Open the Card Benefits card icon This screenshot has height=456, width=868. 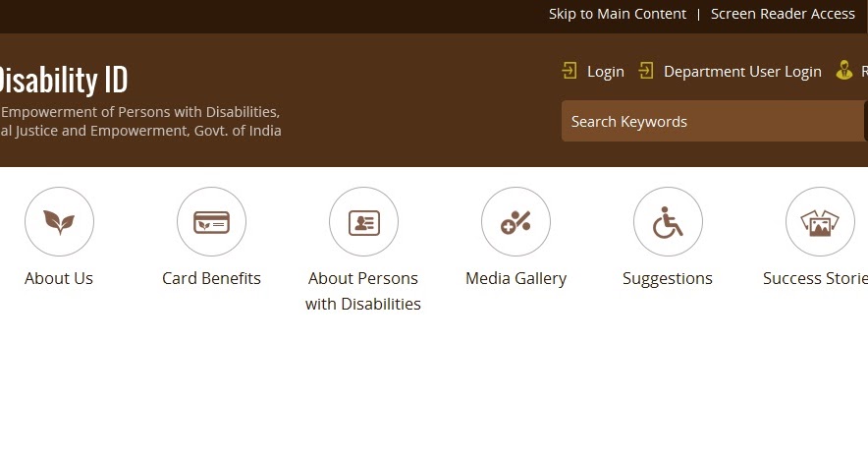(x=211, y=222)
